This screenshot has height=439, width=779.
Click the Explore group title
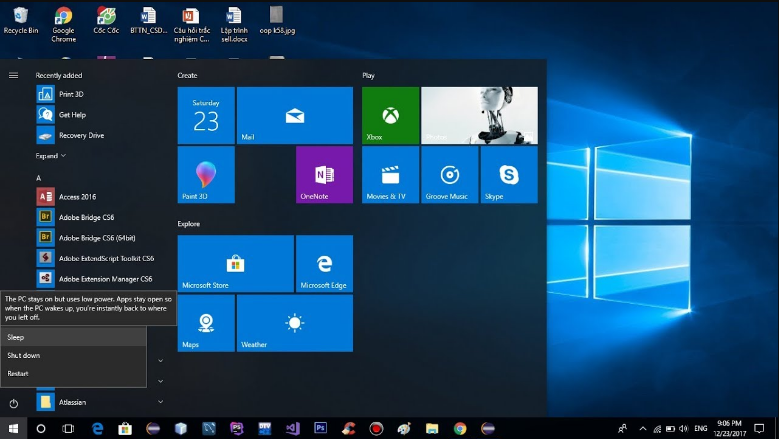coord(189,224)
